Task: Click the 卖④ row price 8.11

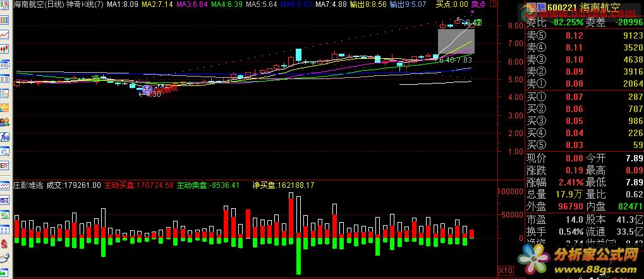Action: coord(574,47)
